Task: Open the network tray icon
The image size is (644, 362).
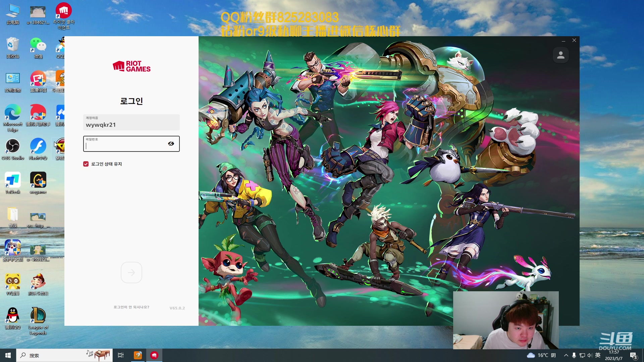Action: point(582,355)
